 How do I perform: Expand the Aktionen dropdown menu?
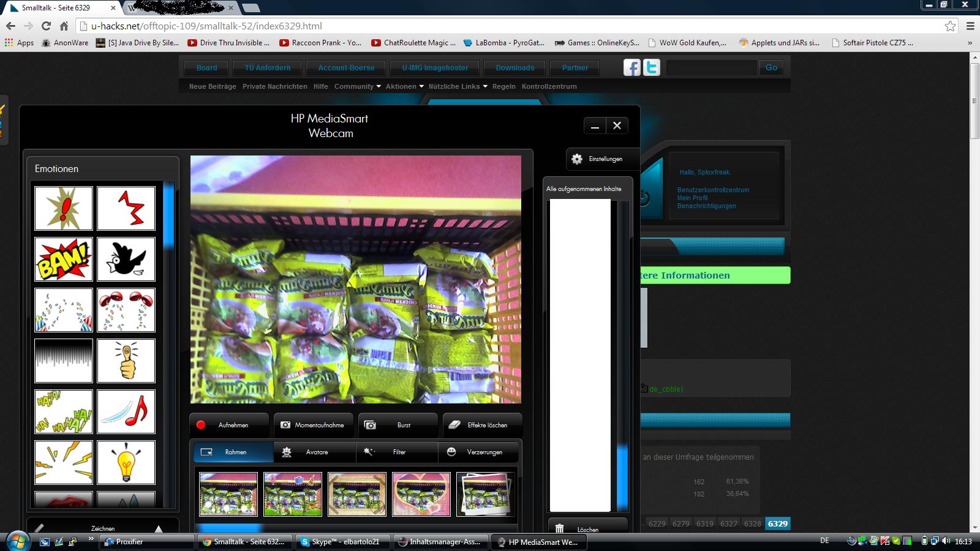point(404,87)
